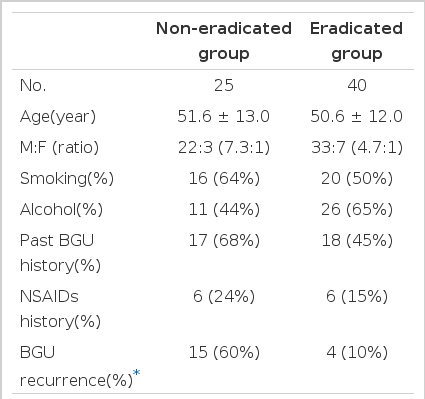Click the 15 (60%) recurrence cell

pos(224,352)
